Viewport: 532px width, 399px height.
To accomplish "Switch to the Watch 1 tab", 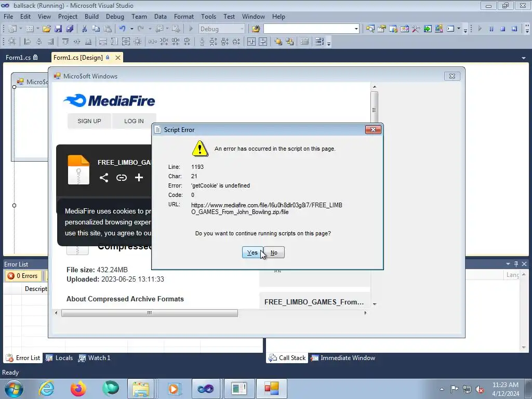I will (x=95, y=358).
